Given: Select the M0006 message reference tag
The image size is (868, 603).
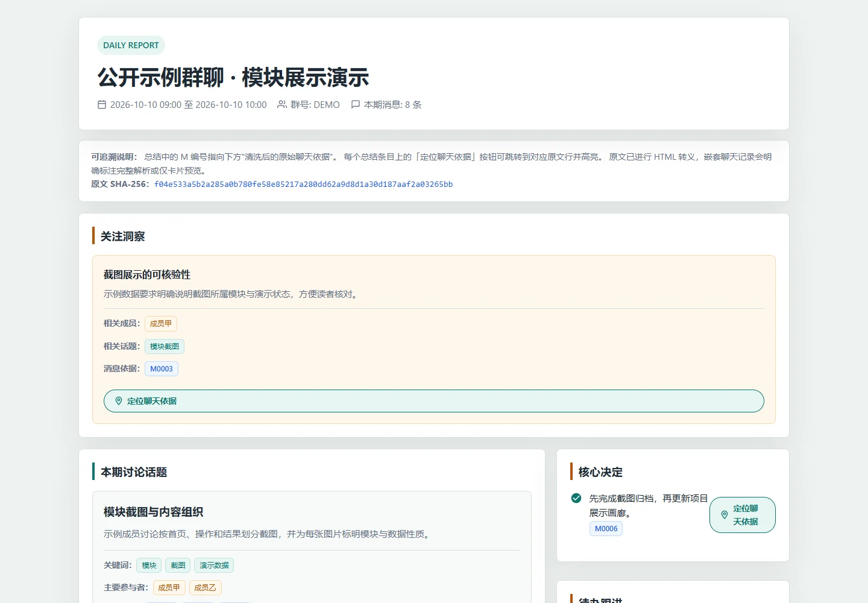Looking at the screenshot, I should pos(606,529).
